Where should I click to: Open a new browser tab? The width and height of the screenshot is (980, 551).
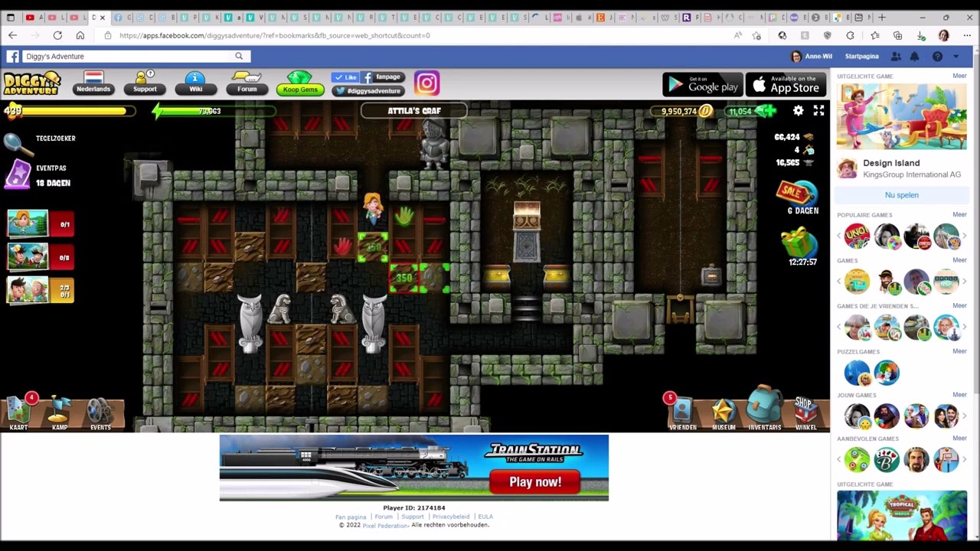click(x=882, y=18)
